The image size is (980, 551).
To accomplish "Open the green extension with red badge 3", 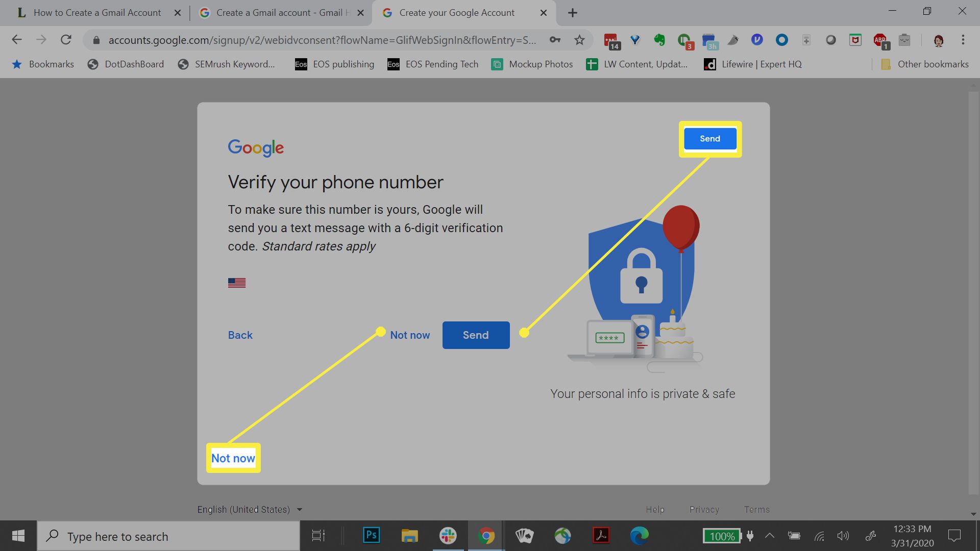I will pos(684,41).
